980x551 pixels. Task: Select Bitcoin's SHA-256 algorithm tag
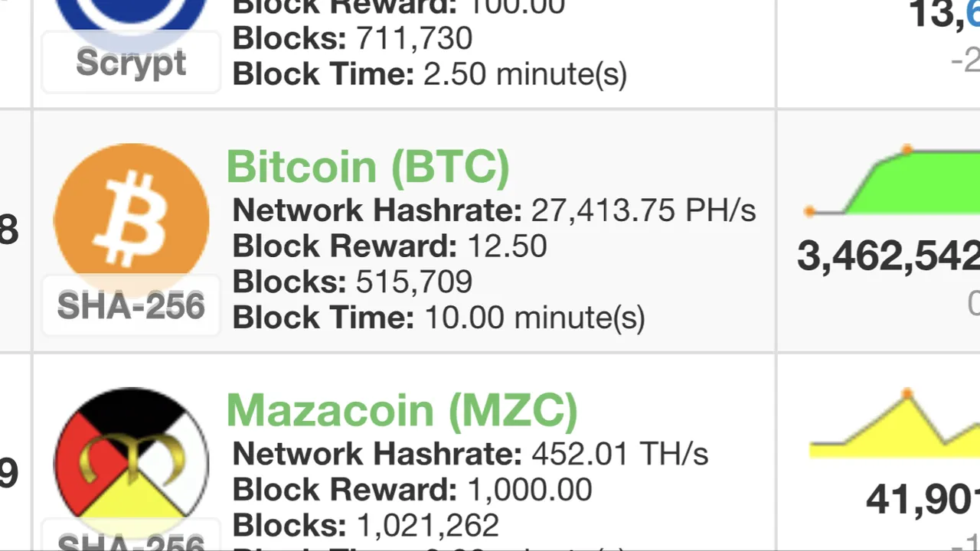131,306
